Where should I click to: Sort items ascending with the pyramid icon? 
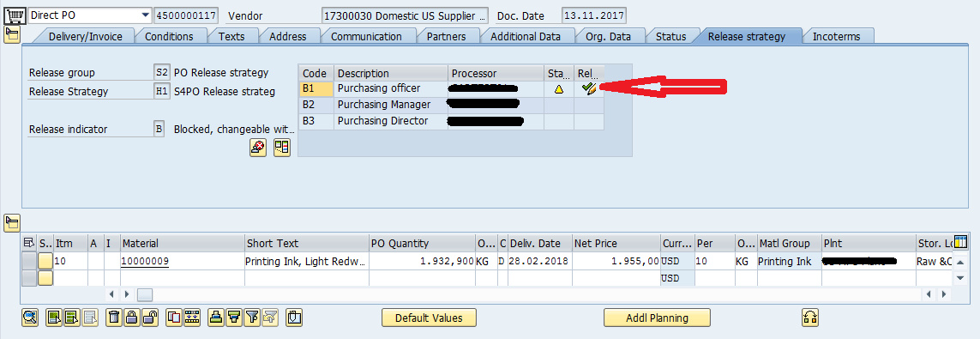(215, 318)
